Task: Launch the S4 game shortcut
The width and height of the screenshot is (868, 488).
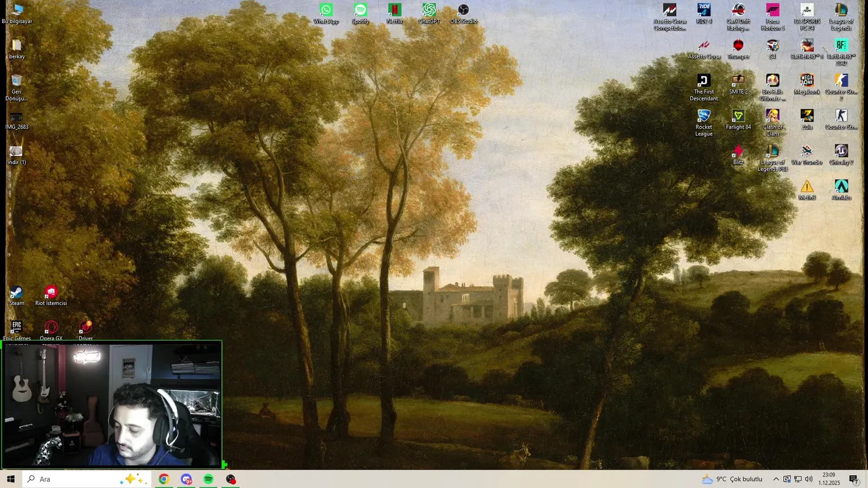Action: coord(772,49)
